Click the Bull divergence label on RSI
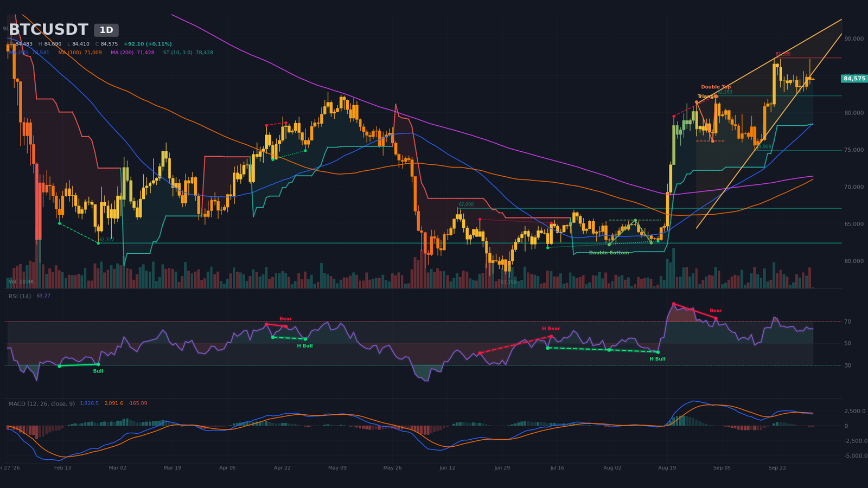This screenshot has width=868, height=488. (x=98, y=371)
